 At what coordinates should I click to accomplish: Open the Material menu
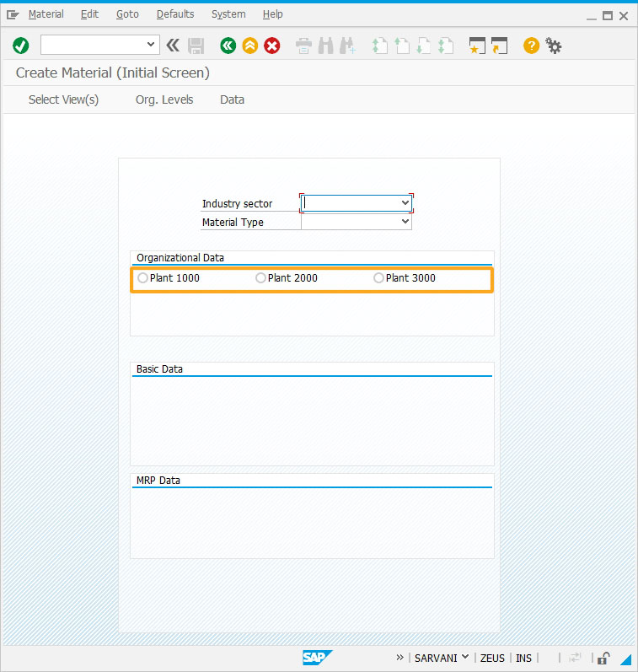pos(46,14)
